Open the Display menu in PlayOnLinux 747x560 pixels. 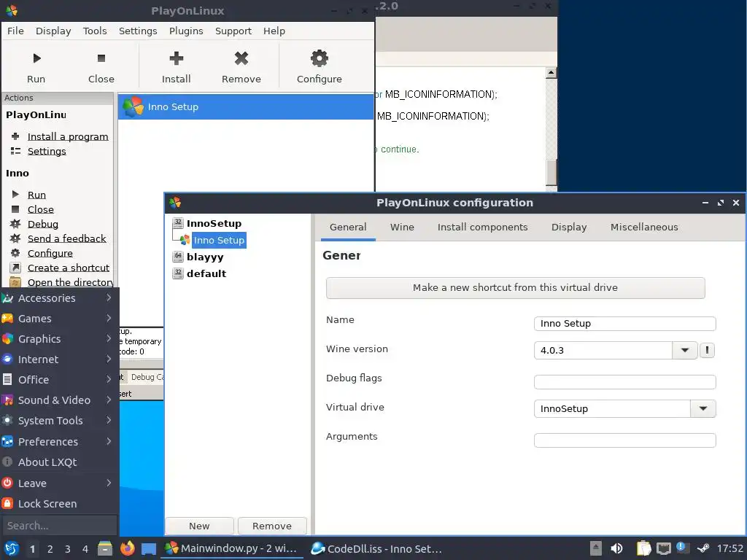(53, 31)
